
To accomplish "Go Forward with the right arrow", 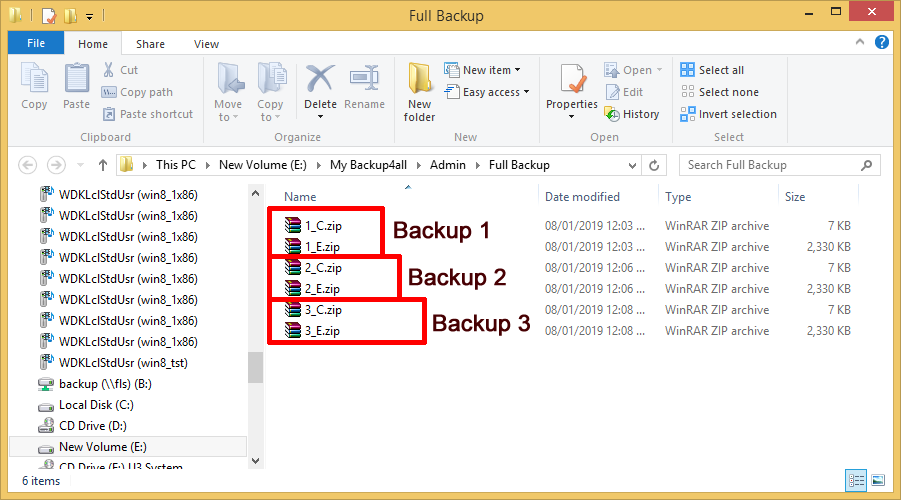I will tap(56, 165).
